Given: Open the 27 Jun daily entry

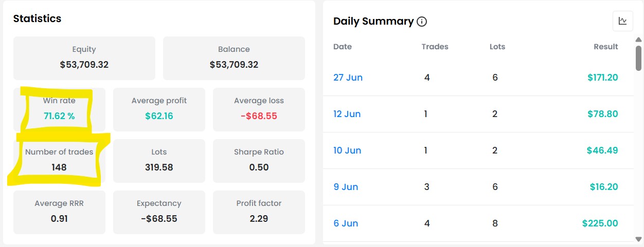Looking at the screenshot, I should [x=348, y=78].
